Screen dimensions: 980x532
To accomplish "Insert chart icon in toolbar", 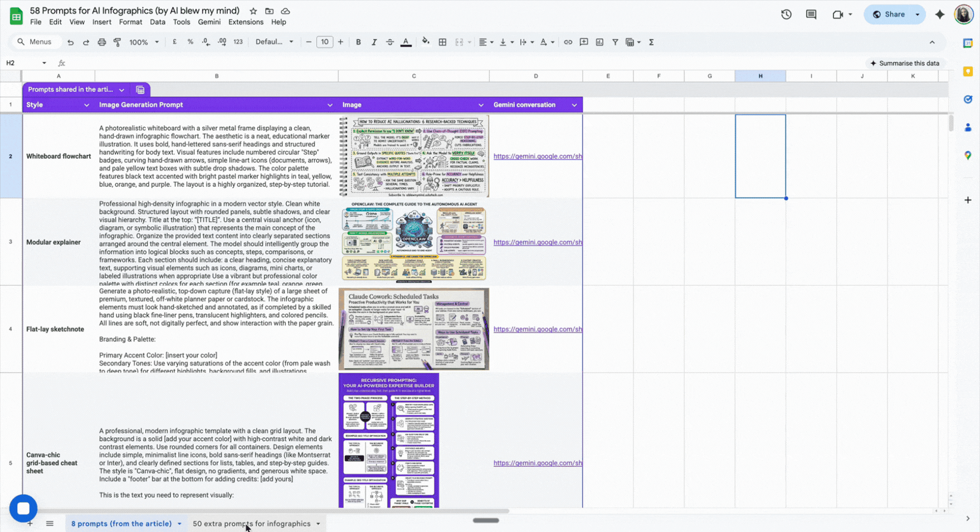I will [x=599, y=42].
